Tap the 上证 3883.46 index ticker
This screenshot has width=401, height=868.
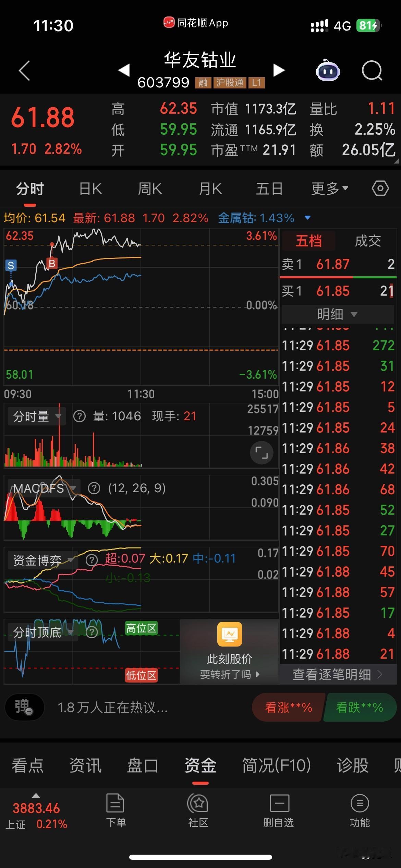(36, 812)
